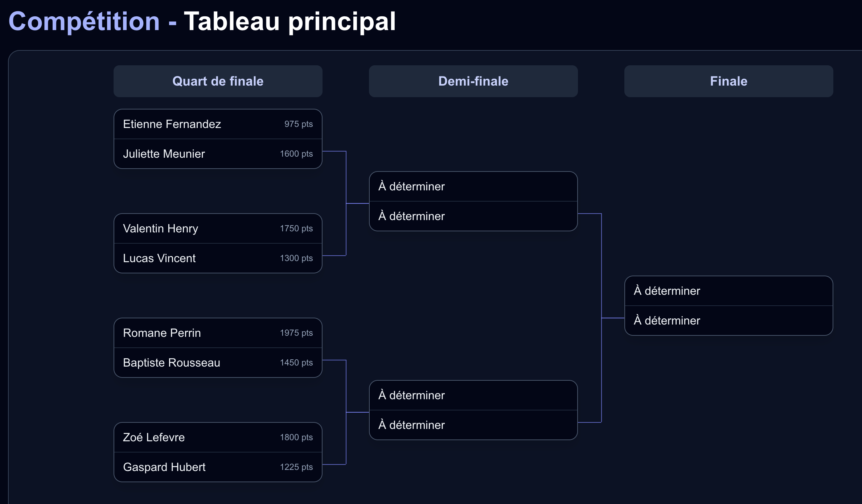862x504 pixels.
Task: Select Juliette Meunier's row
Action: tap(218, 154)
